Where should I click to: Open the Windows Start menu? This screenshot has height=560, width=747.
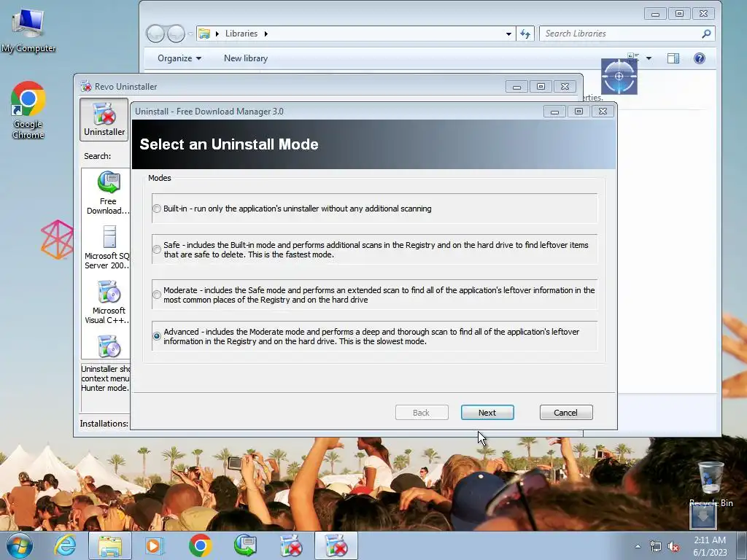click(19, 545)
